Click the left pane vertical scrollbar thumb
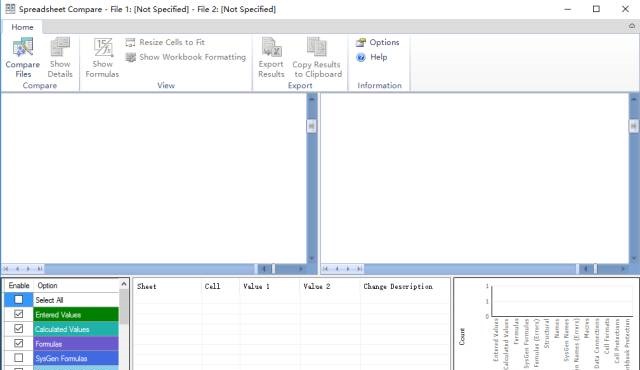640x370 pixels. click(x=311, y=126)
